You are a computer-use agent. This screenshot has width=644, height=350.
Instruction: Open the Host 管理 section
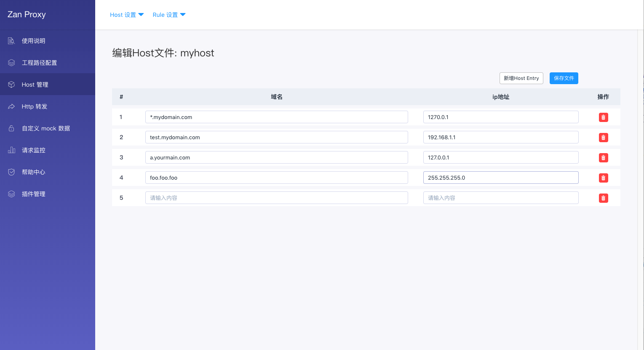pyautogui.click(x=34, y=84)
